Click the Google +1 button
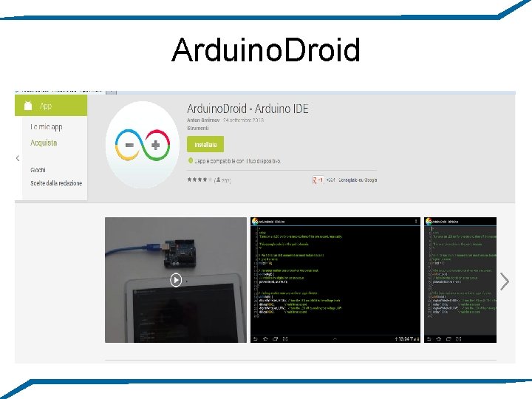Image resolution: width=532 pixels, height=399 pixels. click(318, 180)
